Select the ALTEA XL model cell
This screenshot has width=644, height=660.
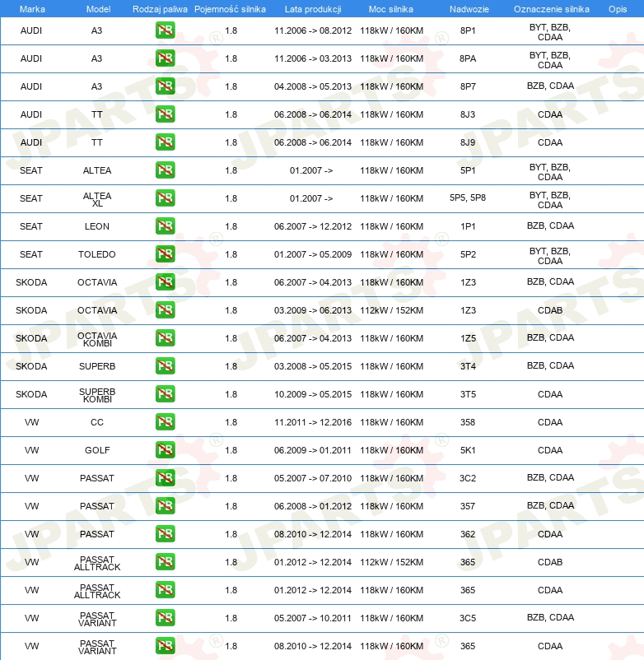point(97,199)
